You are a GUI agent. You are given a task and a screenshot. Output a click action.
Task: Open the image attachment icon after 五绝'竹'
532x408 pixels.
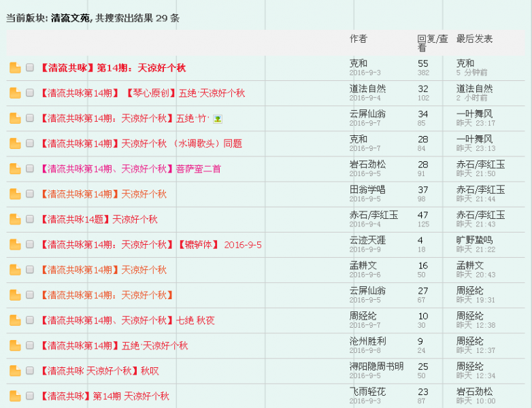pos(218,119)
